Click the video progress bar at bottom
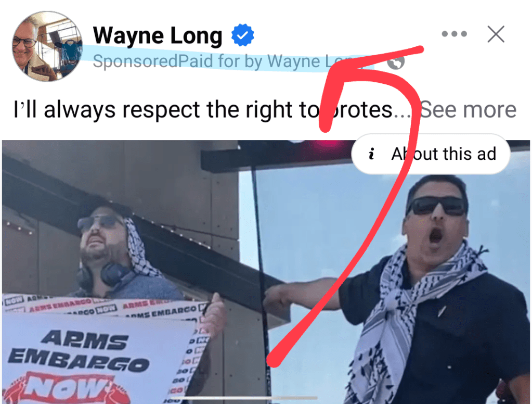Image resolution: width=532 pixels, height=404 pixels. (243, 398)
